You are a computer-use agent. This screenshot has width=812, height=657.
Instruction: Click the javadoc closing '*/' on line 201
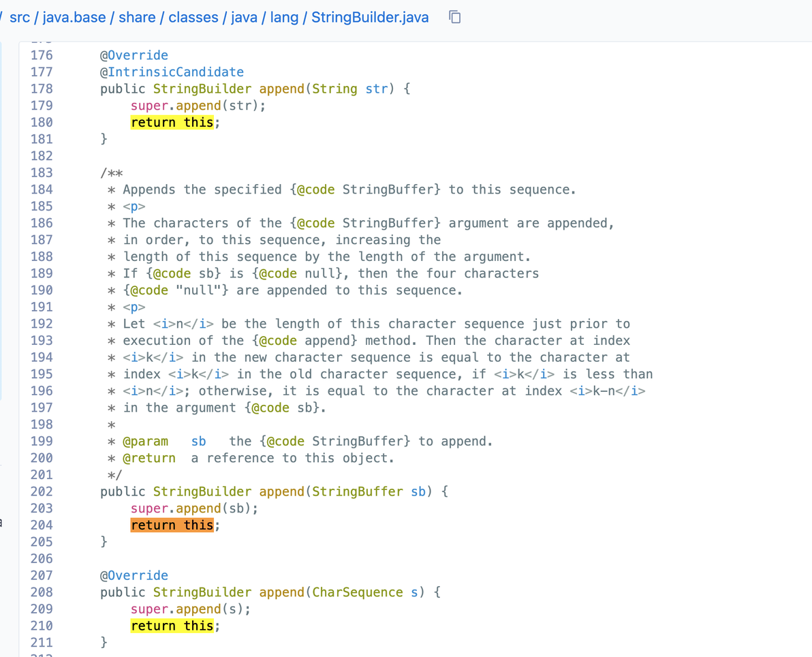click(x=115, y=475)
